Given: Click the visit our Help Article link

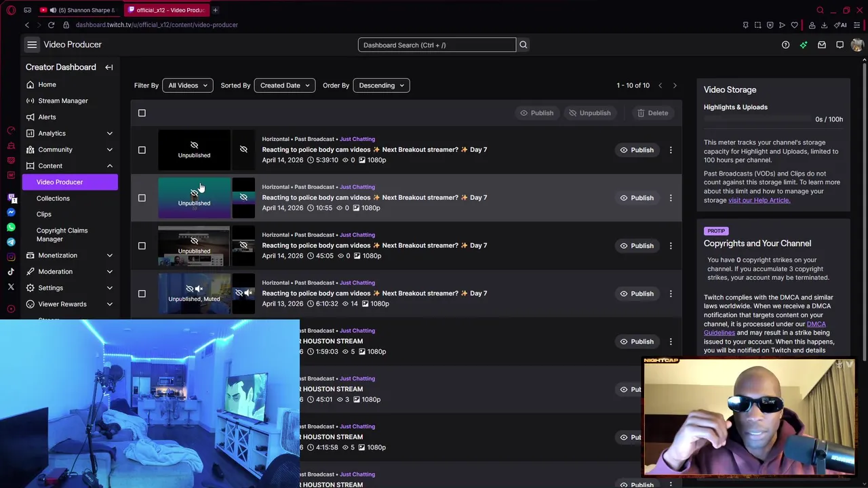Looking at the screenshot, I should pyautogui.click(x=759, y=200).
